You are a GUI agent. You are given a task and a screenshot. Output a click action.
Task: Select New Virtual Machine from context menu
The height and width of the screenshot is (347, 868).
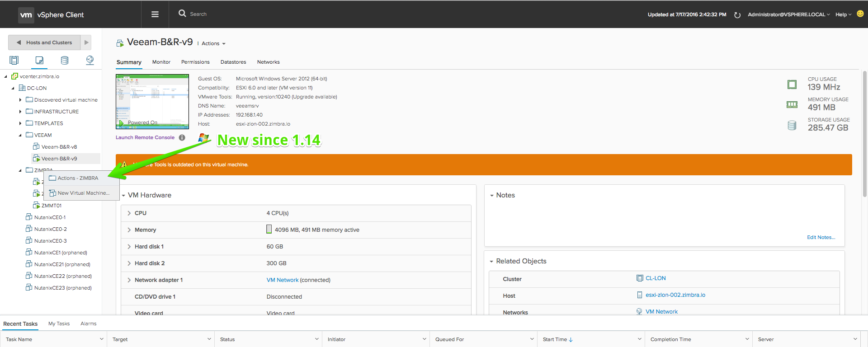point(81,193)
